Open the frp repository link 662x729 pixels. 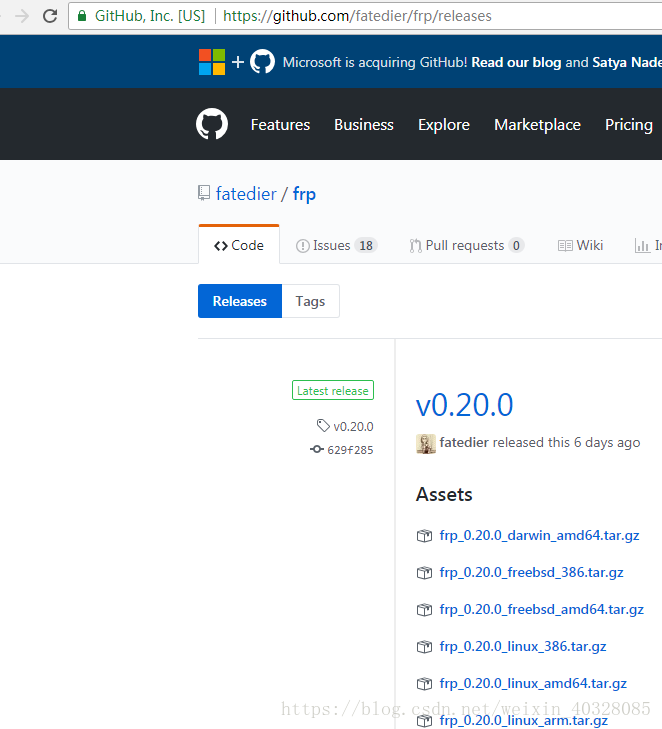[x=304, y=194]
